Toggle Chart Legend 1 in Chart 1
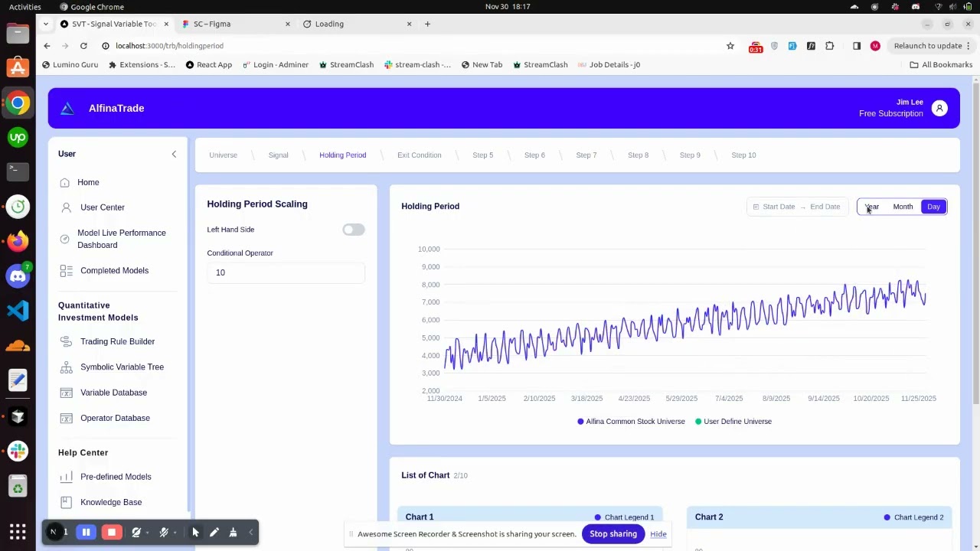 (x=624, y=517)
